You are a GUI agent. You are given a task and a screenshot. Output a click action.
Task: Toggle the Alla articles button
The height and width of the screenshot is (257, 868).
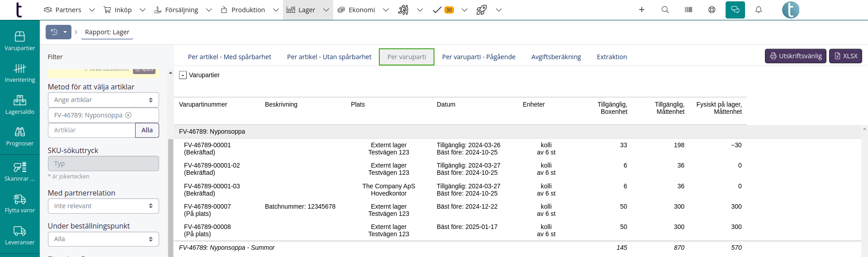tap(147, 130)
